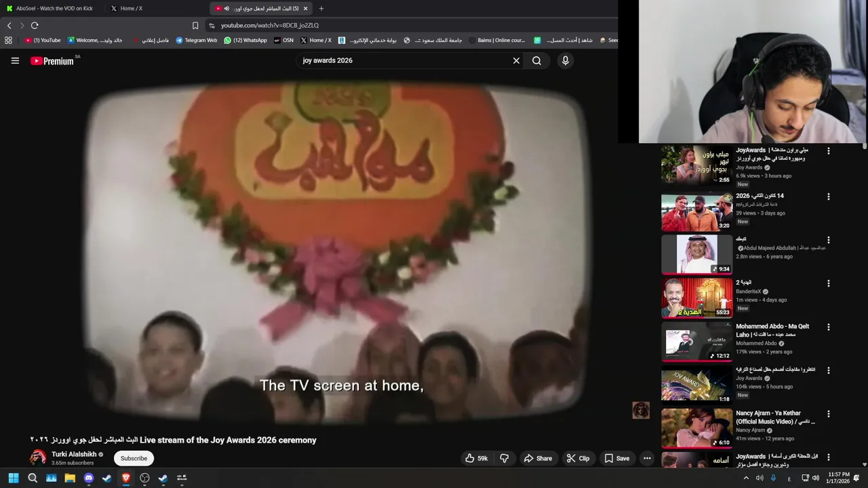868x488 pixels.
Task: Open Brave browser from the taskbar
Action: [126, 478]
